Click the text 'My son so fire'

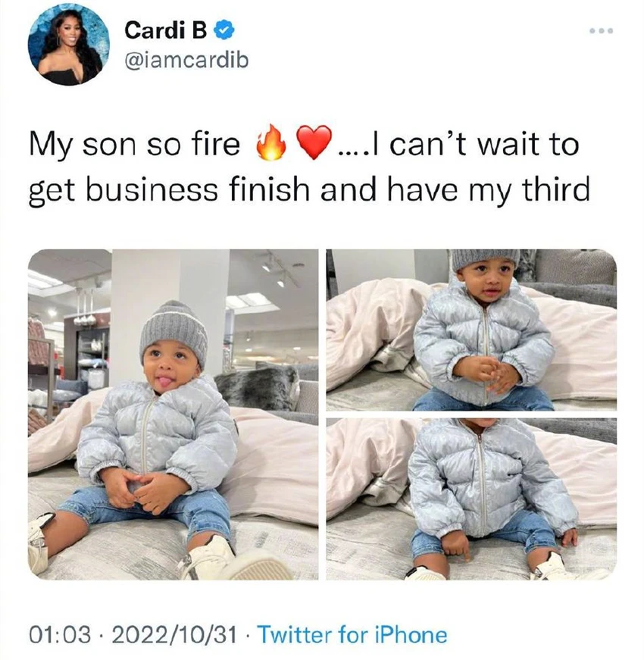[135, 144]
